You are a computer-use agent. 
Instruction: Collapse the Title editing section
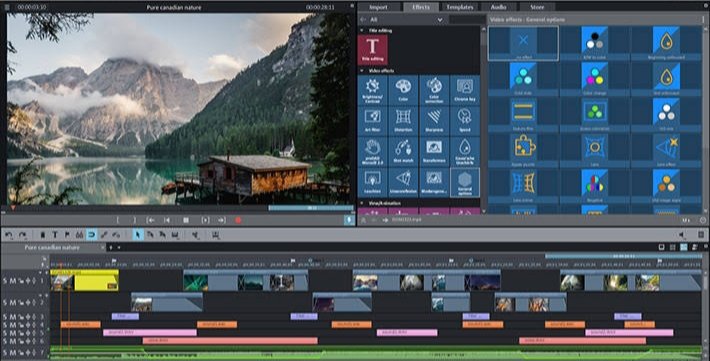pos(362,30)
